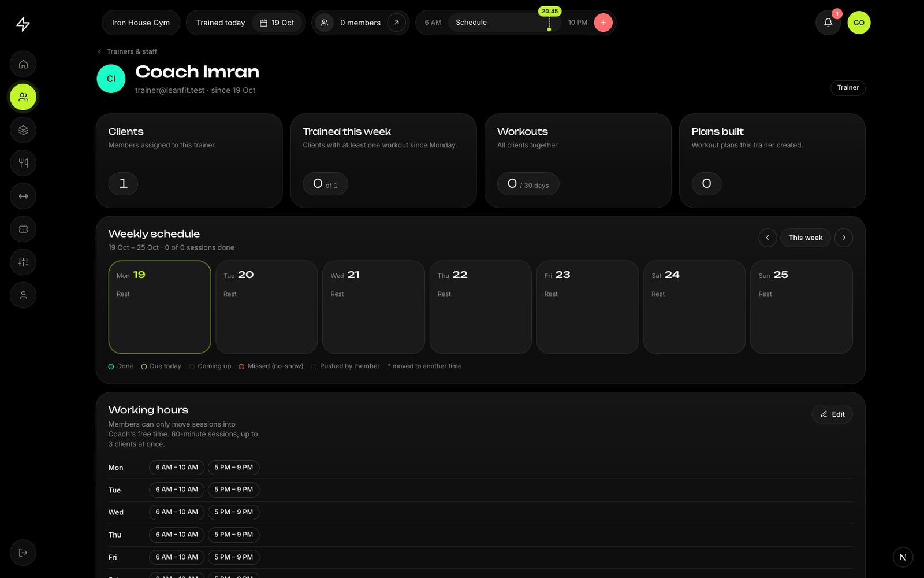Image resolution: width=924 pixels, height=578 pixels.
Task: Click Monday's 6 AM – 10 AM slot
Action: (177, 467)
